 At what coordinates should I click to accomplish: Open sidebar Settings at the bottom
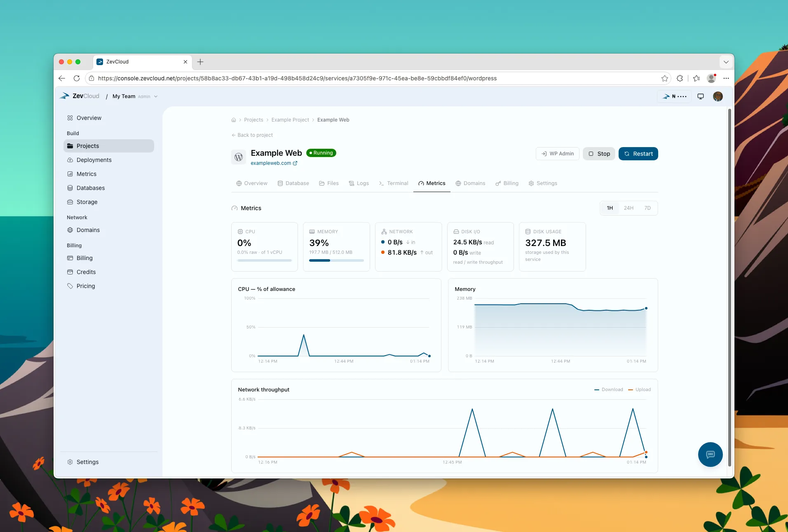[109, 462]
